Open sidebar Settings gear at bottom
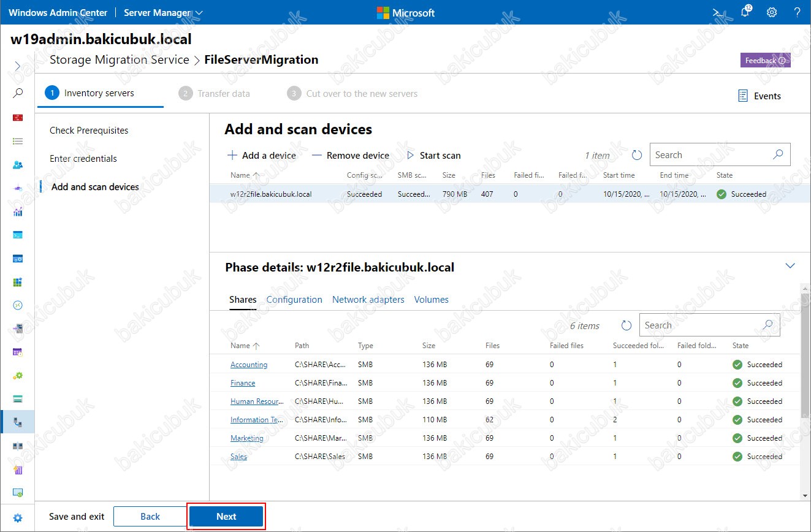Image resolution: width=811 pixels, height=532 pixels. (18, 518)
